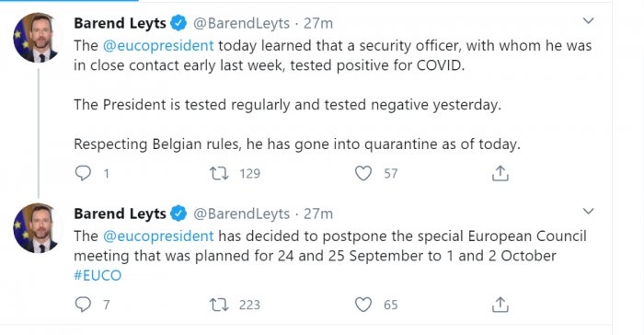
Task: Retweet the tweet with 223 retweets
Action: (x=219, y=305)
